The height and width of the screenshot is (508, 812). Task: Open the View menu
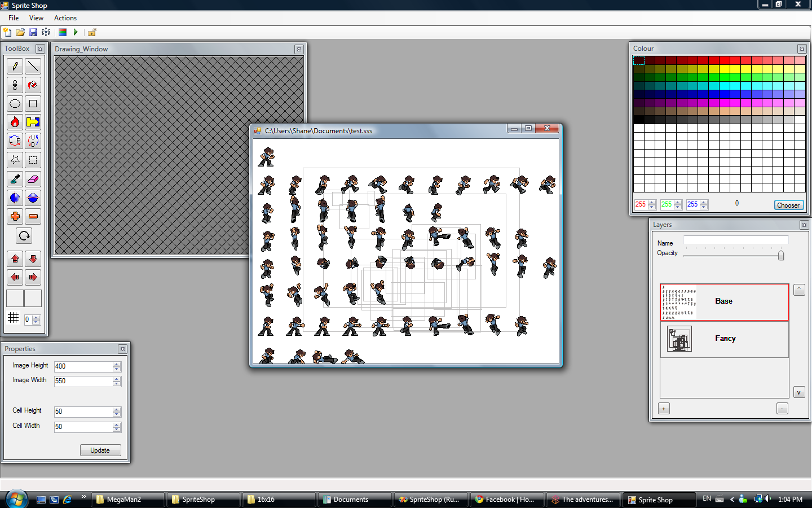pos(36,18)
